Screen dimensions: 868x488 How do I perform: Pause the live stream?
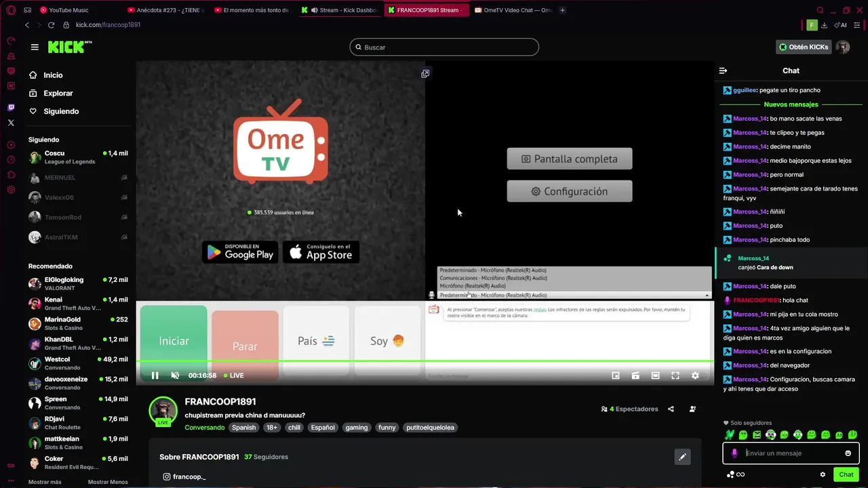click(x=155, y=375)
